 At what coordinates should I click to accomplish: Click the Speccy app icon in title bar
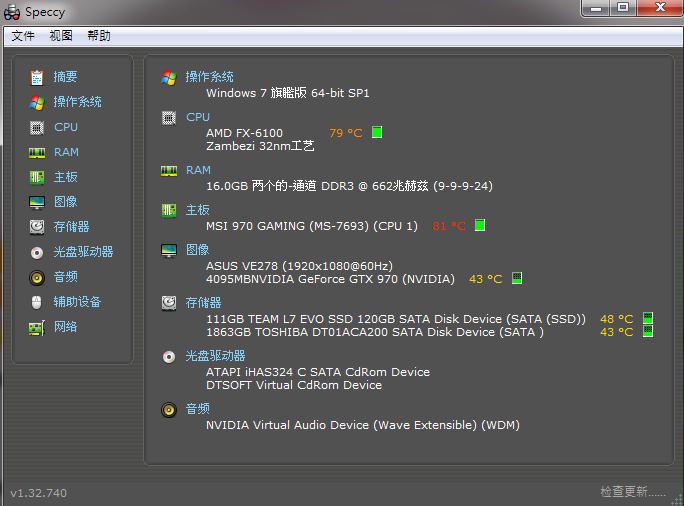(12, 13)
